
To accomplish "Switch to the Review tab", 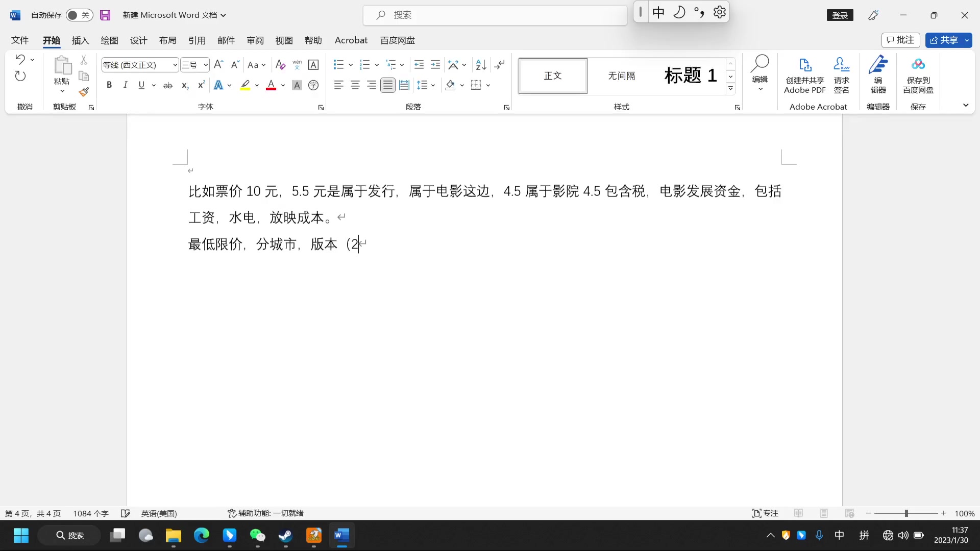I will (255, 40).
